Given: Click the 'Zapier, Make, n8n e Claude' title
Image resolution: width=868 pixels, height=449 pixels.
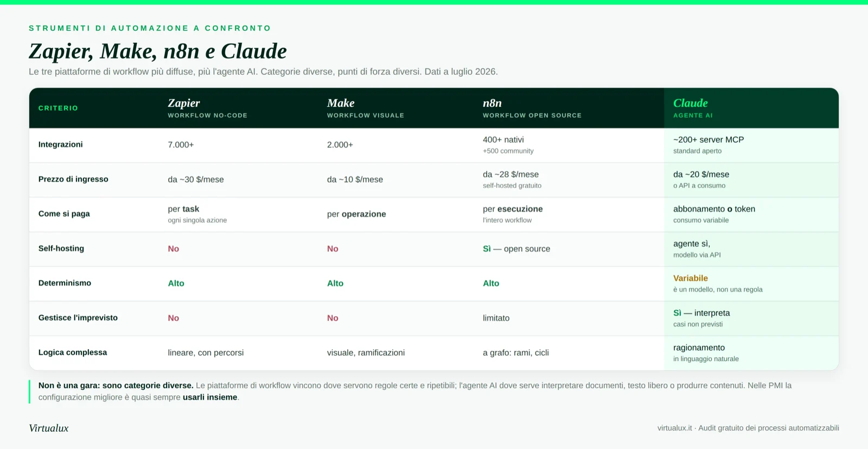Looking at the screenshot, I should (x=157, y=52).
